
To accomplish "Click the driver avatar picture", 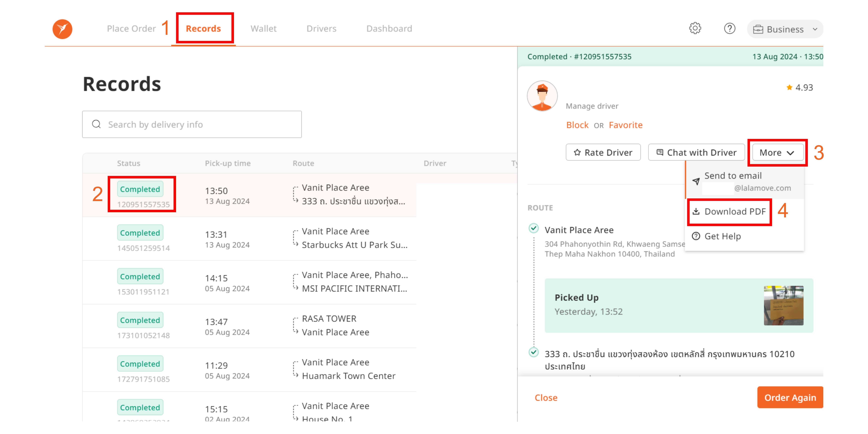I will coord(542,96).
